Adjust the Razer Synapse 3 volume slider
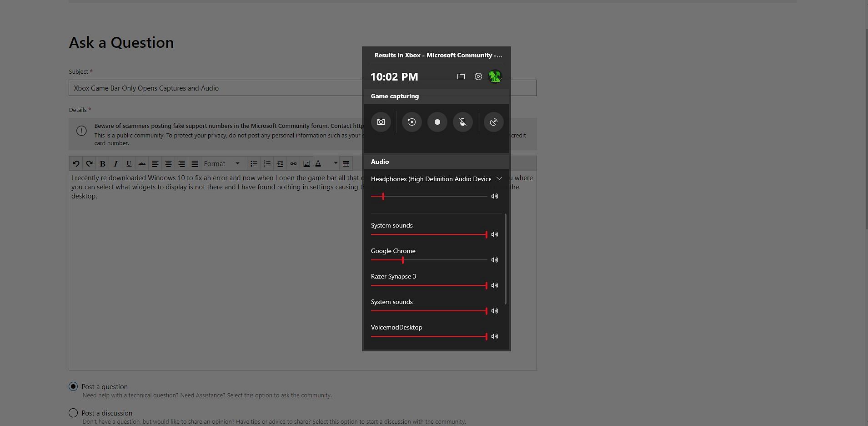Viewport: 868px width, 426px height. (486, 285)
